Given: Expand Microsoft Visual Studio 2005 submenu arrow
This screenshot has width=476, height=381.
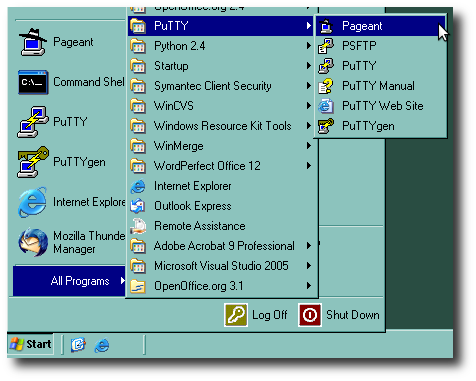Looking at the screenshot, I should pos(309,266).
